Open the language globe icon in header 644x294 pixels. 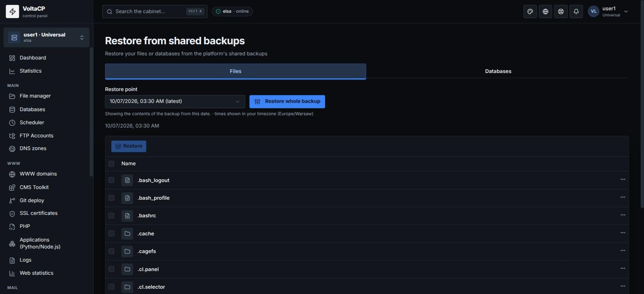coord(545,11)
